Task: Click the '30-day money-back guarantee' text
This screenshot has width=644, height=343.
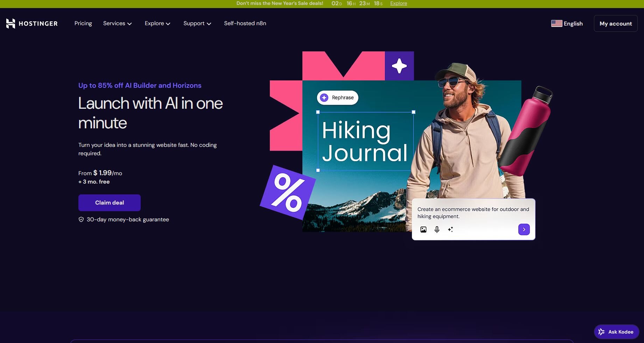Action: [x=128, y=220]
